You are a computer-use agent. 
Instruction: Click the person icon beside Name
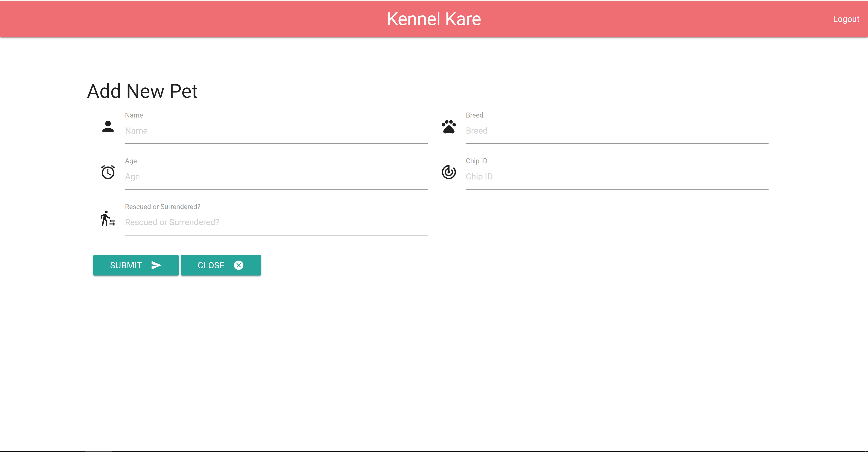(108, 127)
